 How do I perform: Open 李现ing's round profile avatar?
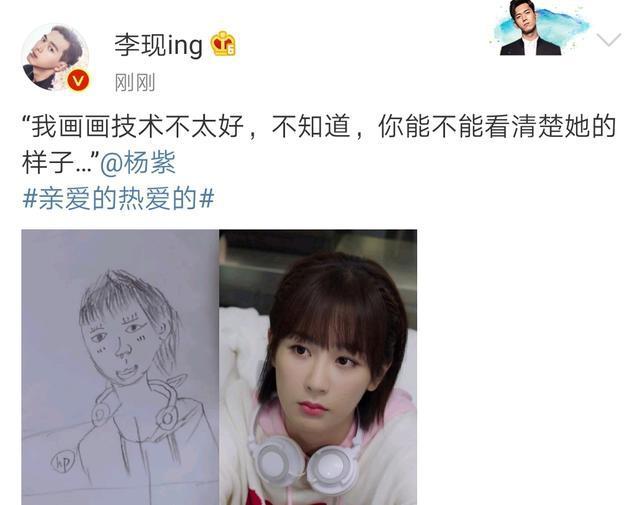click(x=55, y=57)
